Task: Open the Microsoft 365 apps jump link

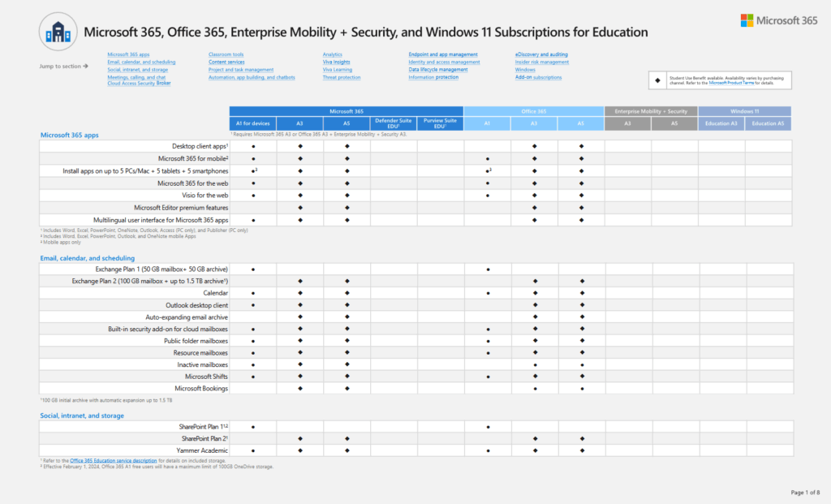Action: point(128,54)
